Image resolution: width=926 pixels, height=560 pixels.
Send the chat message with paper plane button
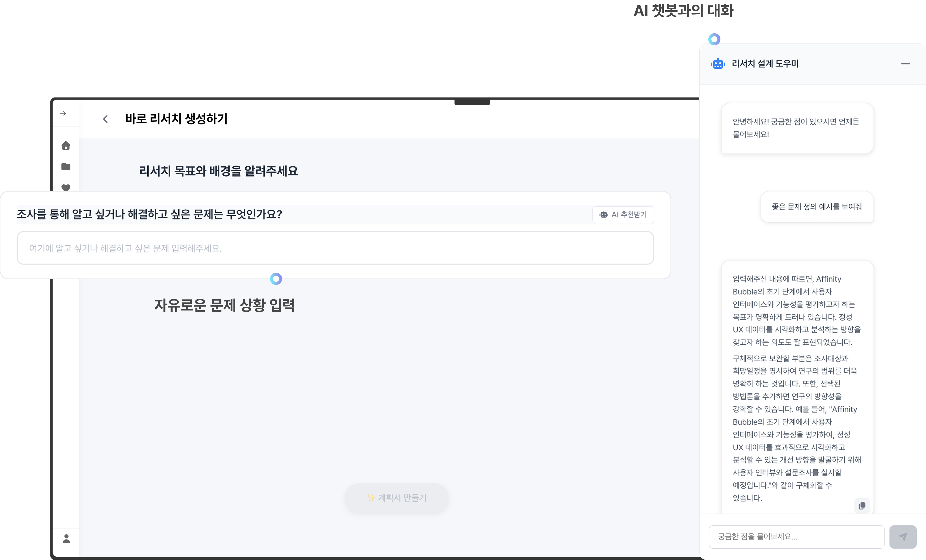tap(903, 537)
